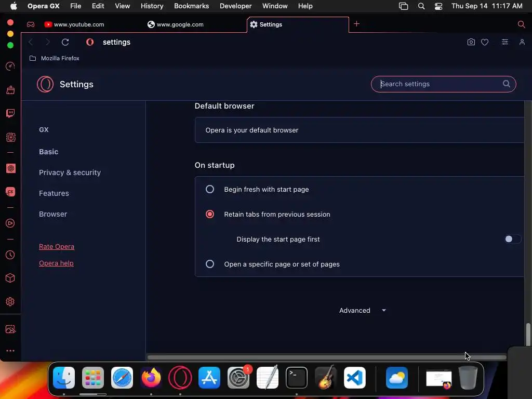Image resolution: width=532 pixels, height=399 pixels.
Task: Open Visual Studio Code from the Dock
Action: click(354, 378)
